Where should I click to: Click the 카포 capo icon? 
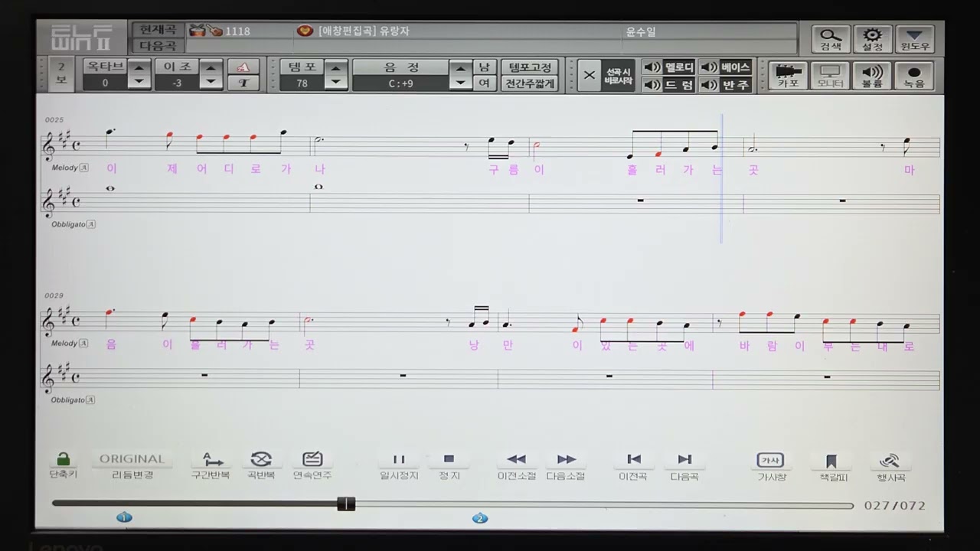pyautogui.click(x=789, y=76)
